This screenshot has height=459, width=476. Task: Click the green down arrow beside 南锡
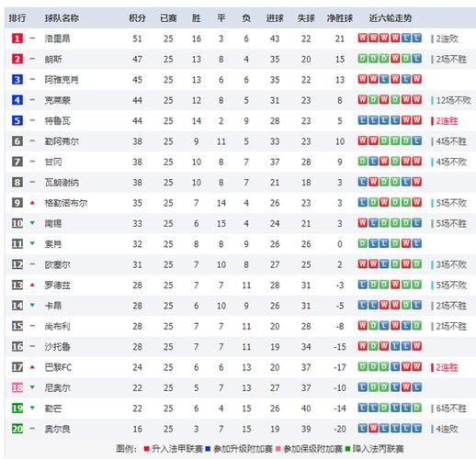point(32,223)
